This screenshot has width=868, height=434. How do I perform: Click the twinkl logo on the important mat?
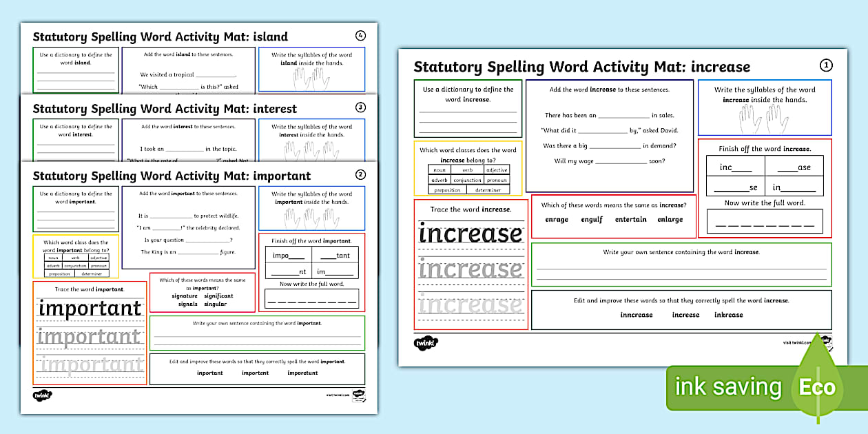[43, 395]
